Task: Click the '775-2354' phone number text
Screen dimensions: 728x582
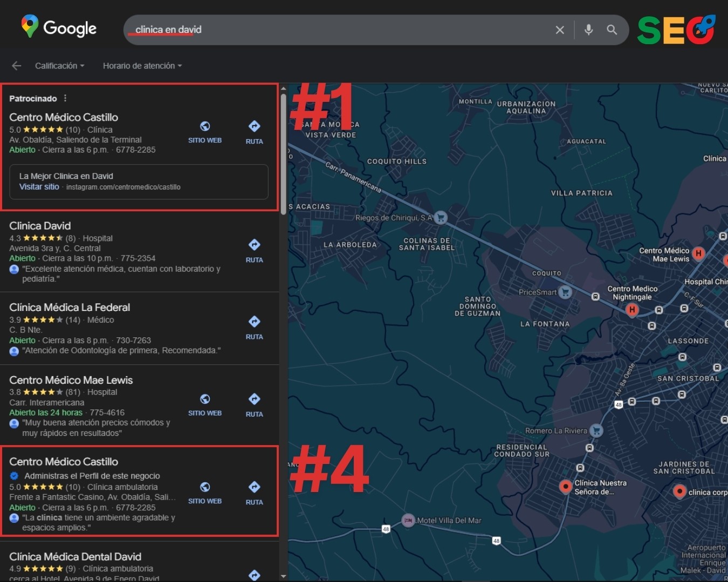Action: (x=138, y=259)
